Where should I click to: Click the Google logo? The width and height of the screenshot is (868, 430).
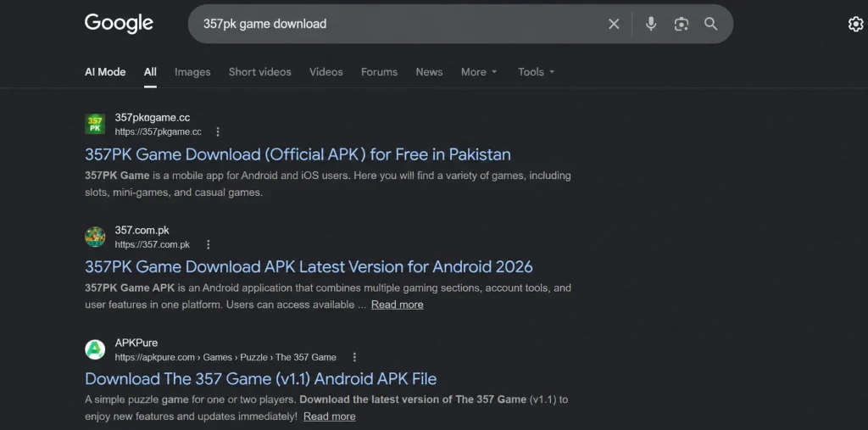click(119, 24)
